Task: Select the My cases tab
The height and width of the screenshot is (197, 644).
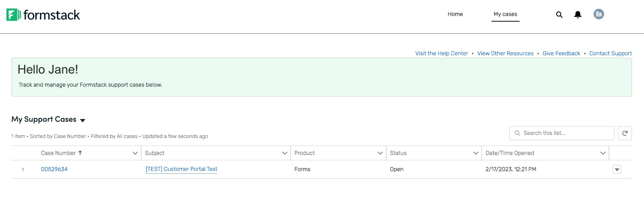Action: click(x=505, y=14)
